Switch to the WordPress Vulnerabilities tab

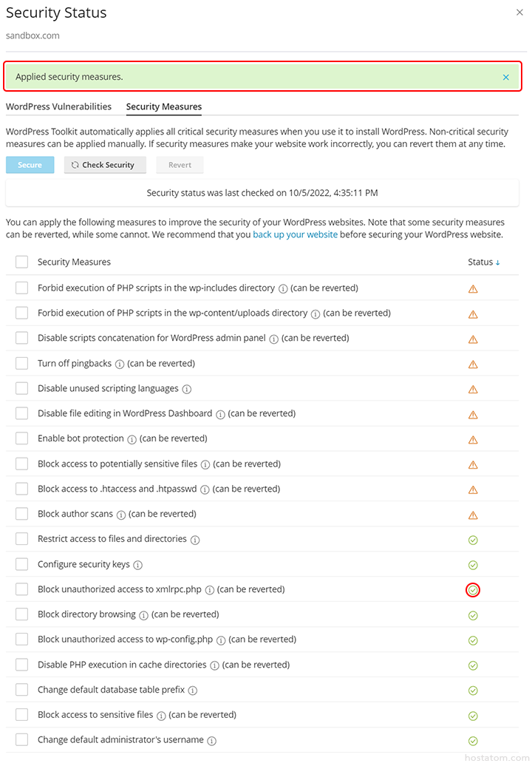pos(58,106)
